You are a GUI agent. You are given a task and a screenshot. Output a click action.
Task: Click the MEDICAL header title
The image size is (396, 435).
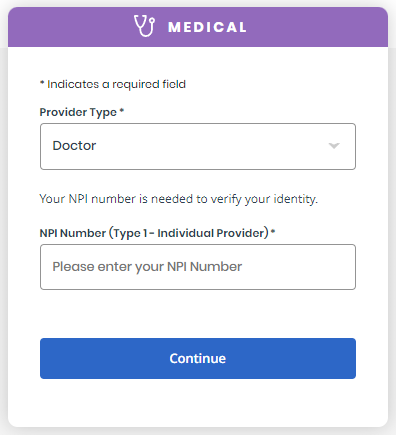[207, 27]
